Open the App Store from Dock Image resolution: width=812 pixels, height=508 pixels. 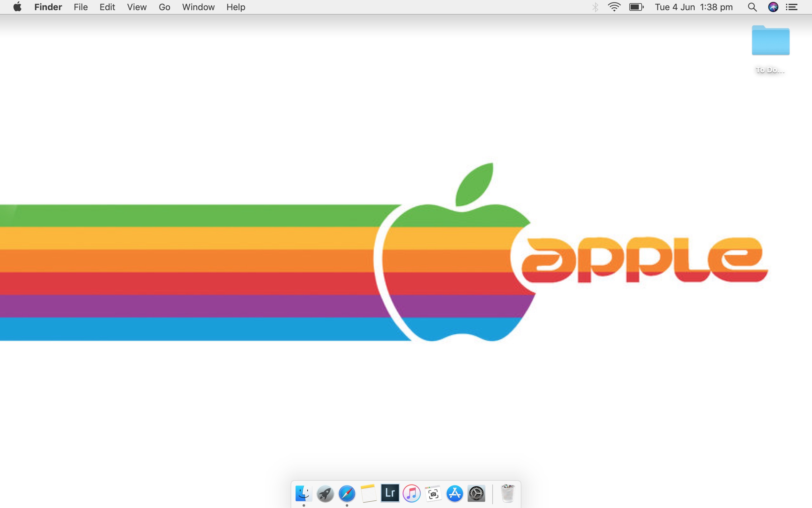pos(455,493)
